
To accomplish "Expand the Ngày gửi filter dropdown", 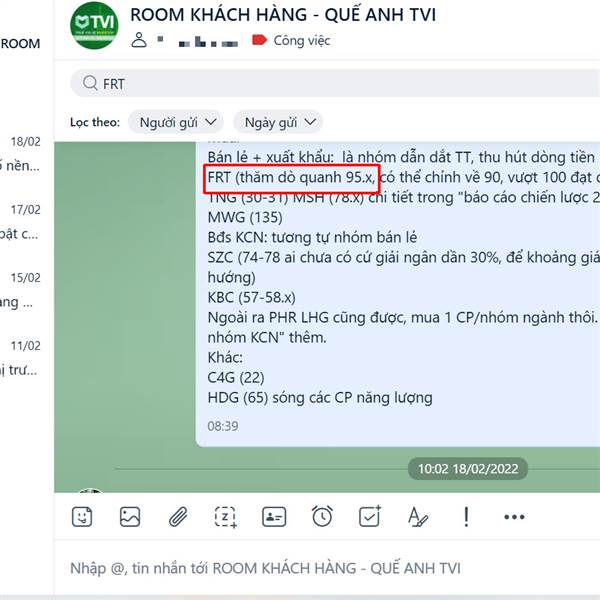I will pos(278,122).
